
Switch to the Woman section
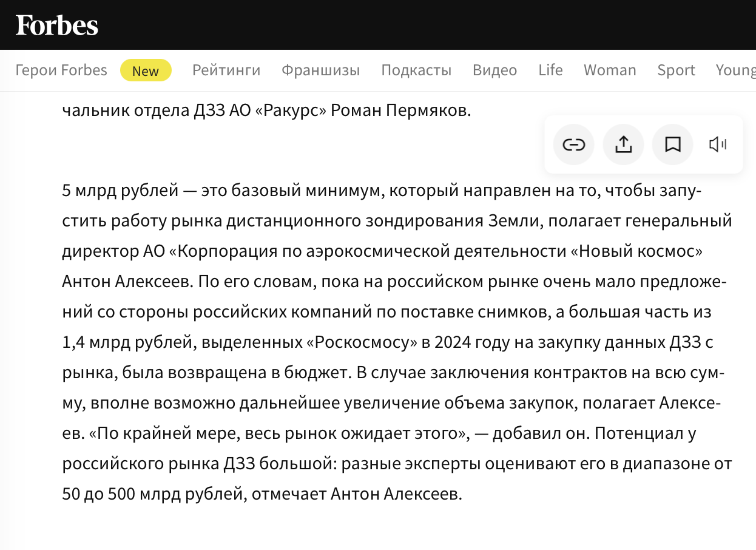pos(610,70)
